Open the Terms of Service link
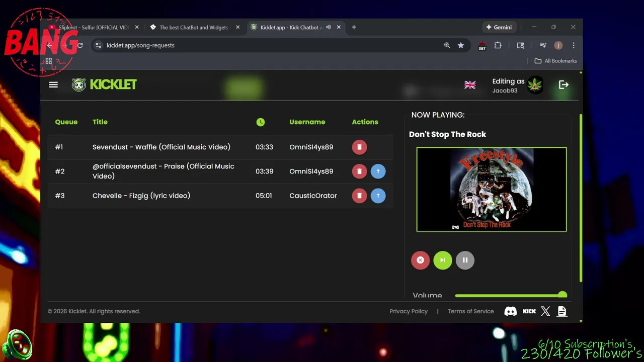644x362 pixels. pos(470,311)
